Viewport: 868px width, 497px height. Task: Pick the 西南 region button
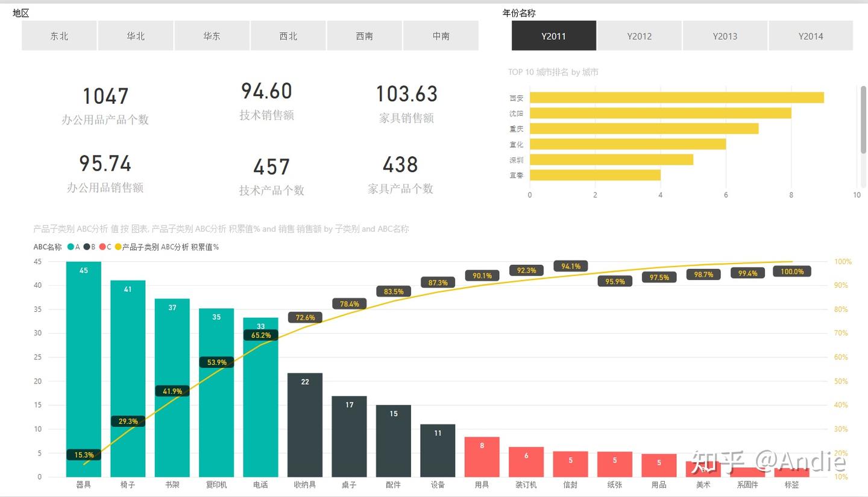click(x=365, y=36)
